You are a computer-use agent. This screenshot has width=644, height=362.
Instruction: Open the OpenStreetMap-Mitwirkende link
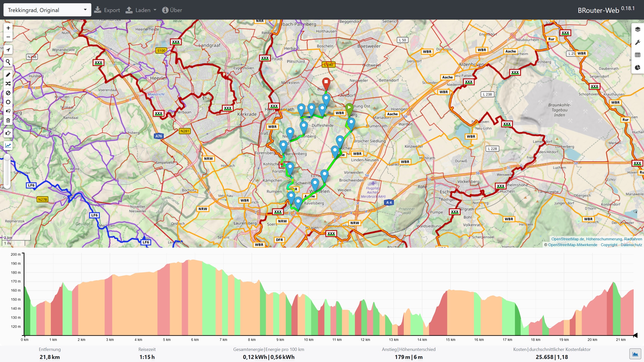coord(573,245)
